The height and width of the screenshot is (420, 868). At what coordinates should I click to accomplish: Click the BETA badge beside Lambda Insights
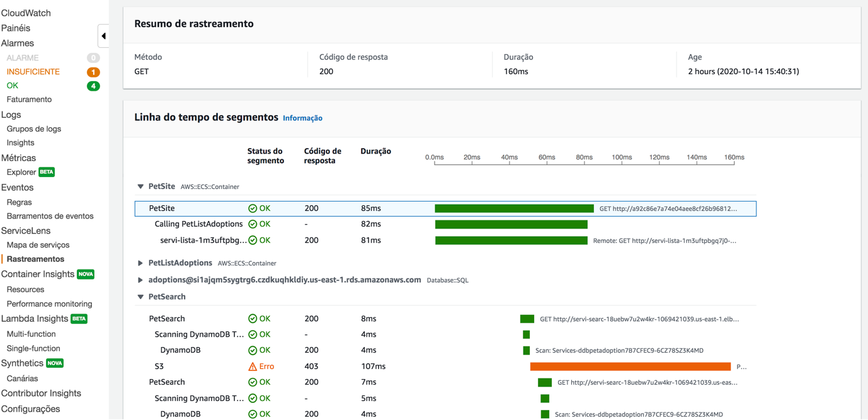pos(79,319)
